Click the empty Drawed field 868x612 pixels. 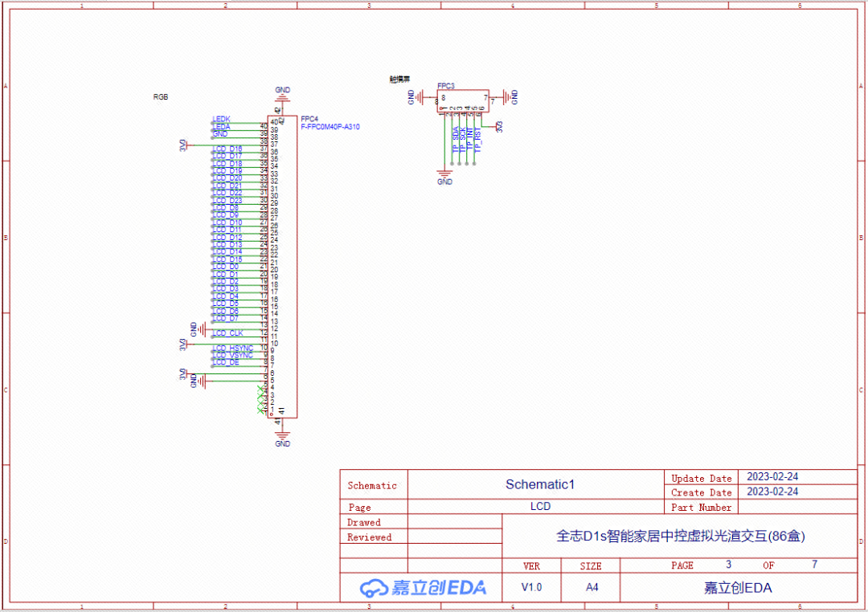(454, 522)
